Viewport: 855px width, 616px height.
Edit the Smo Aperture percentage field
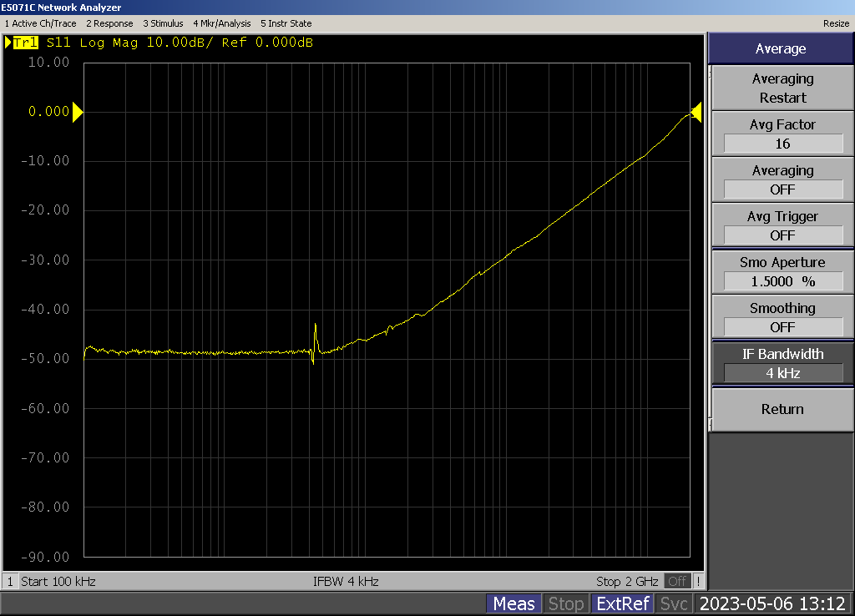(782, 281)
